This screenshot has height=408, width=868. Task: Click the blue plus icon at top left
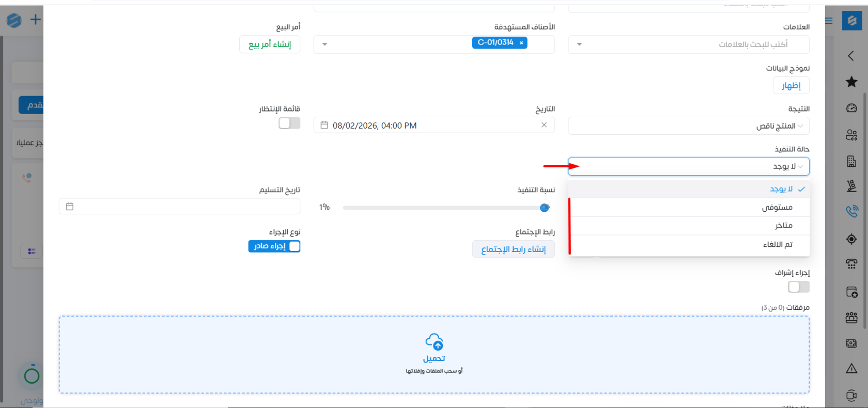pyautogui.click(x=35, y=20)
